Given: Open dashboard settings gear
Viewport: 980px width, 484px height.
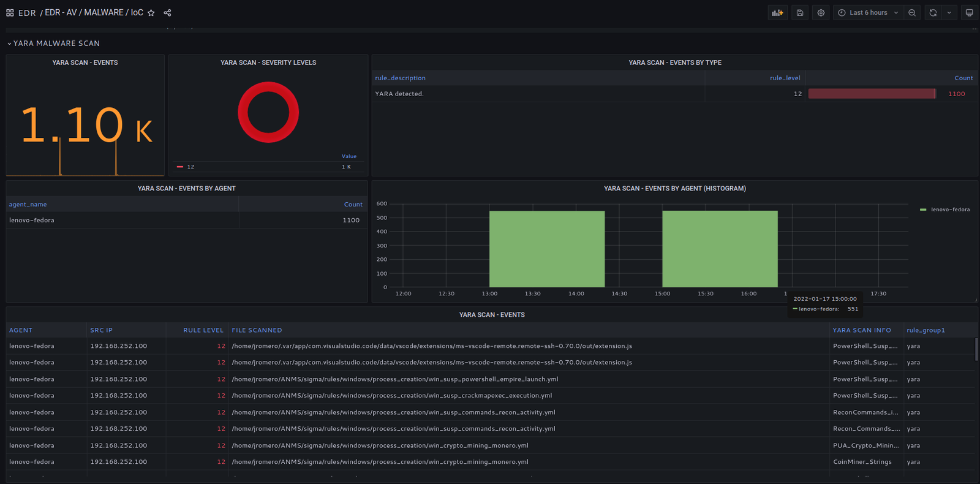Looking at the screenshot, I should point(821,13).
